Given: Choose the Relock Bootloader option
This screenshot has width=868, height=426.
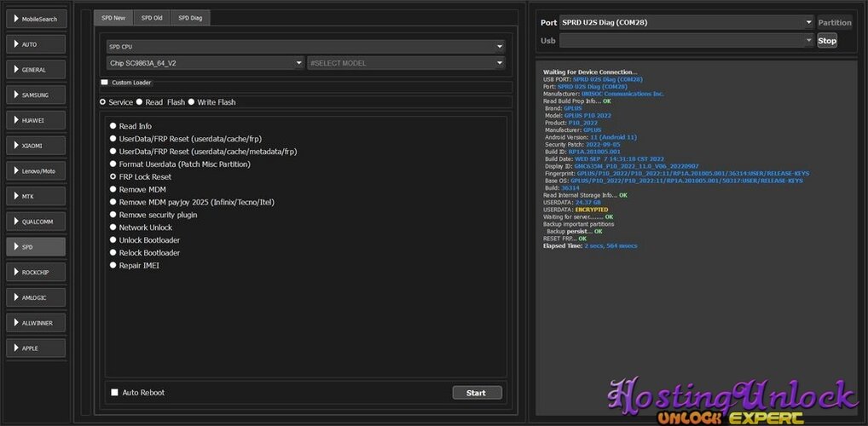Looking at the screenshot, I should pos(144,253).
